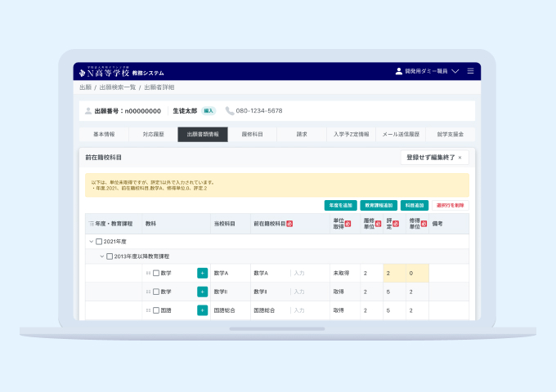Open the hamburger menu icon
Viewport: 556px width, 392px height.
[470, 71]
